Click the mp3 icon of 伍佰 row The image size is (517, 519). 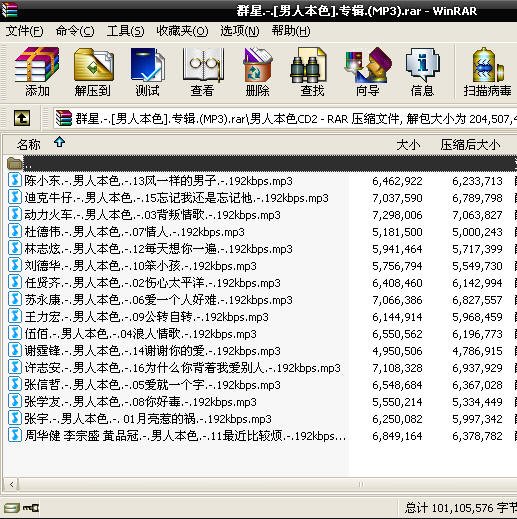click(15, 334)
